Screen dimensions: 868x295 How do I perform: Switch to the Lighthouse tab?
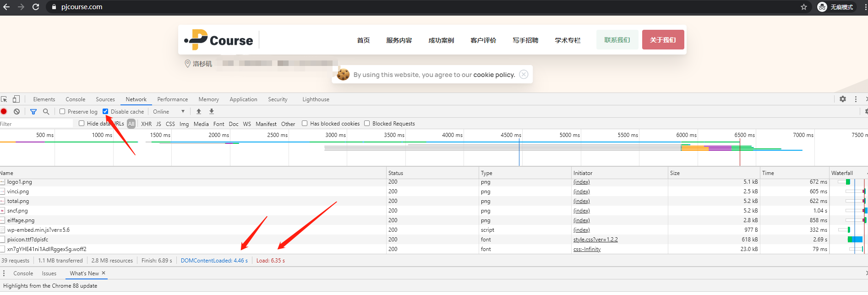click(x=316, y=99)
